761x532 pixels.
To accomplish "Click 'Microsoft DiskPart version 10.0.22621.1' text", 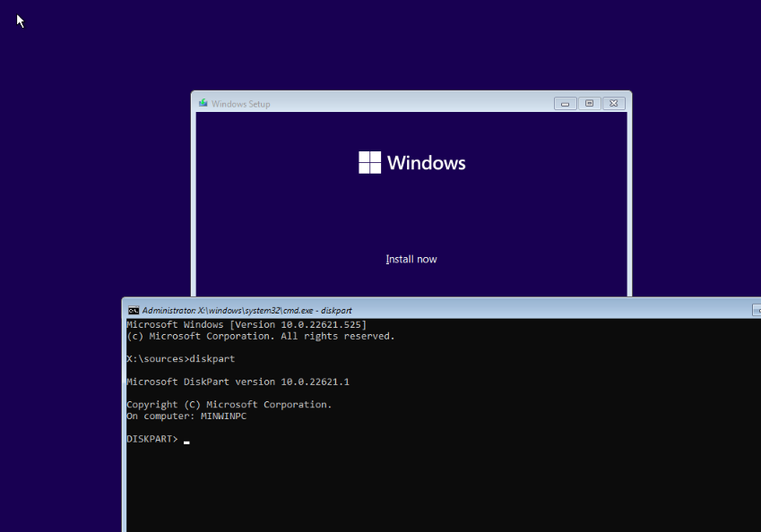I will pyautogui.click(x=238, y=382).
